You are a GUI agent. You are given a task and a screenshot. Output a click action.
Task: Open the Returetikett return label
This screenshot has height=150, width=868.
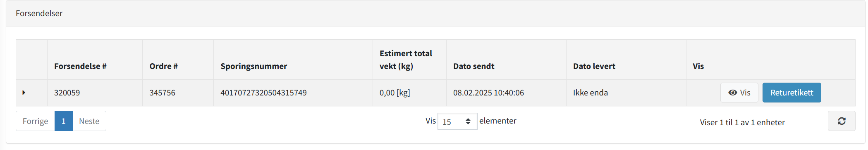(x=791, y=93)
